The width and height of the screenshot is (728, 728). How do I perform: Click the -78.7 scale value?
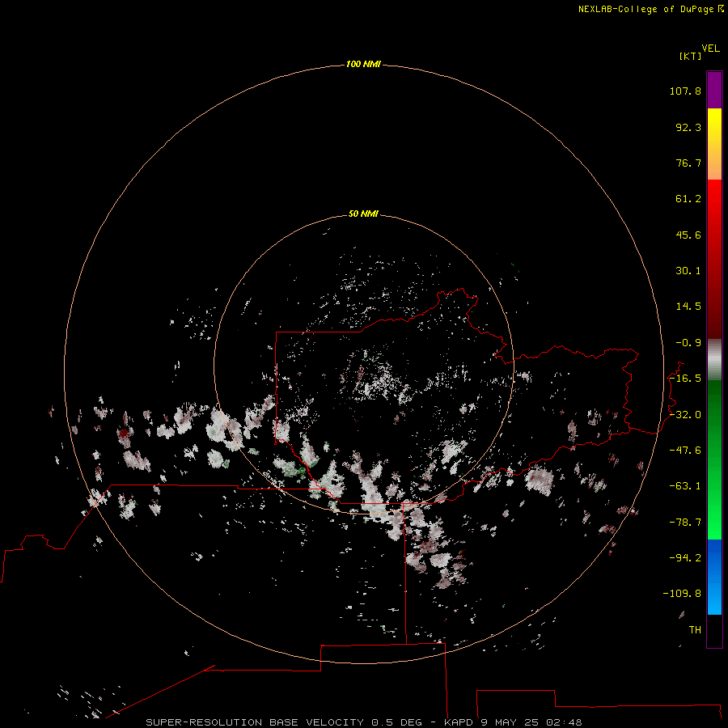tap(685, 523)
